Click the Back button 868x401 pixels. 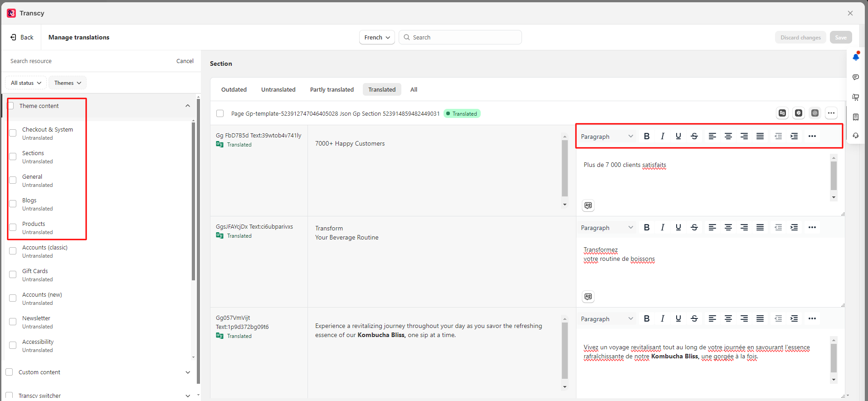click(22, 37)
